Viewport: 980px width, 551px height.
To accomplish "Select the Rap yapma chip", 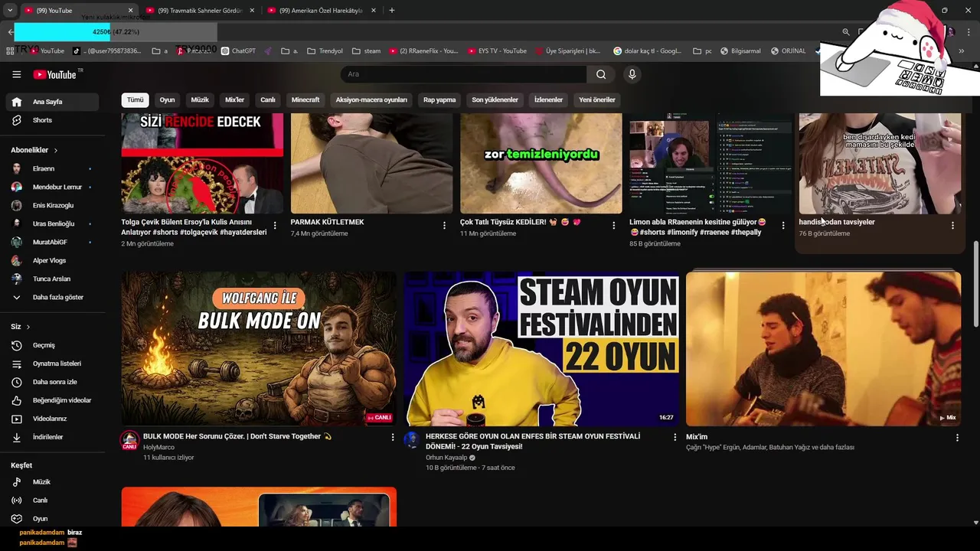I will [439, 100].
